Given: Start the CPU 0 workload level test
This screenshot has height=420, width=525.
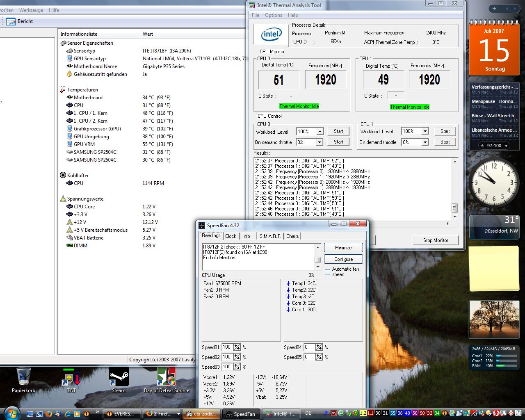Looking at the screenshot, I should point(338,131).
